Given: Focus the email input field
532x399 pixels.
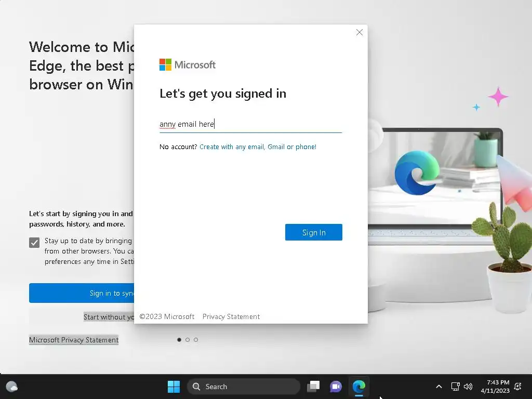Looking at the screenshot, I should 250,124.
